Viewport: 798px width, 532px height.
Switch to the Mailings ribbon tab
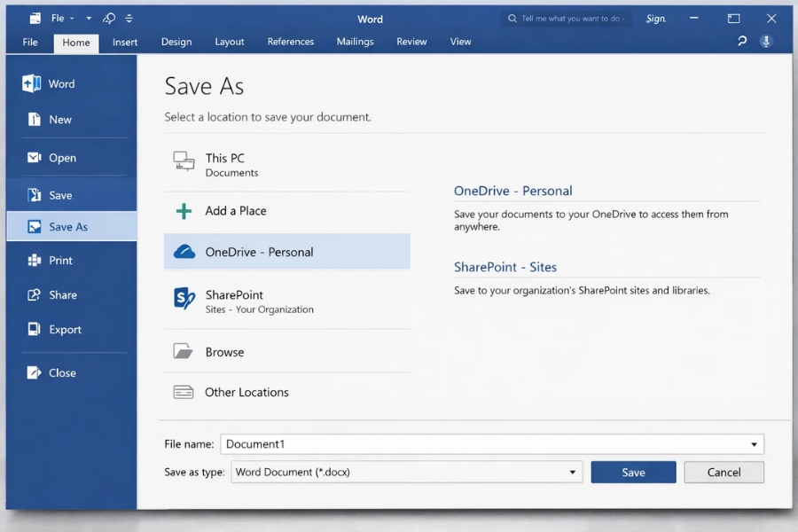click(355, 41)
